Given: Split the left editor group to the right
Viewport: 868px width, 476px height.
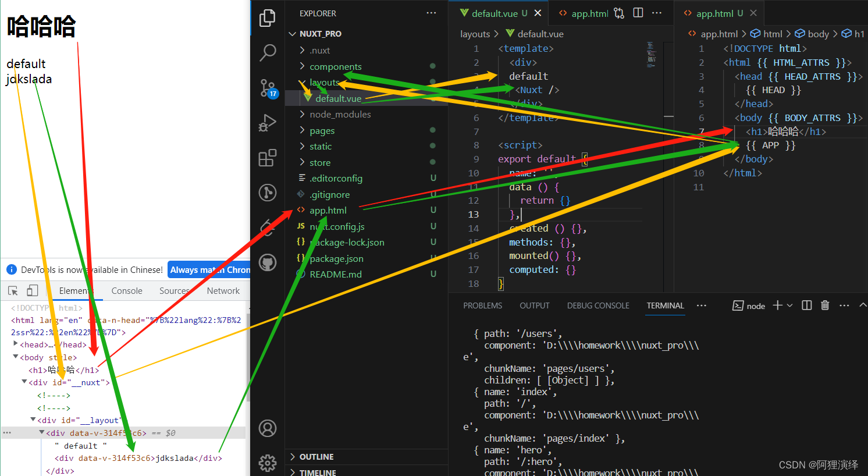Looking at the screenshot, I should (x=638, y=13).
